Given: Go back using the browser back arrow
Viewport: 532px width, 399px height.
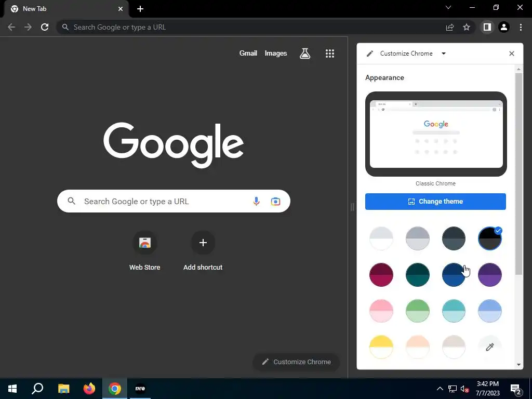Looking at the screenshot, I should pyautogui.click(x=11, y=27).
